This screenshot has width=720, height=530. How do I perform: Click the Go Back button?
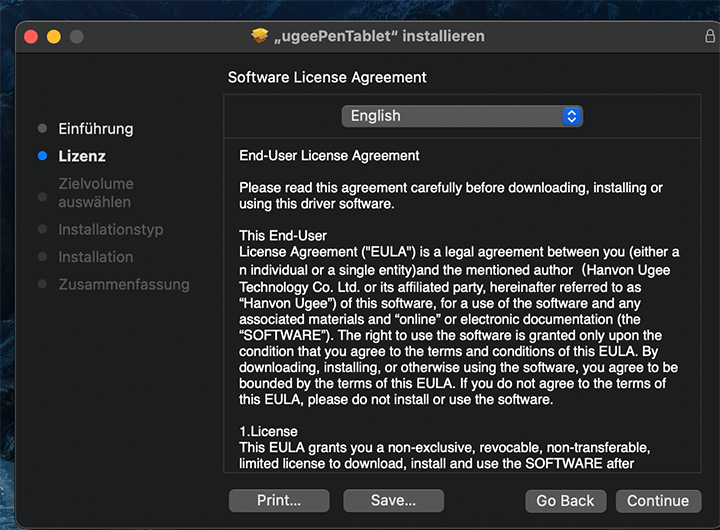pyautogui.click(x=565, y=501)
